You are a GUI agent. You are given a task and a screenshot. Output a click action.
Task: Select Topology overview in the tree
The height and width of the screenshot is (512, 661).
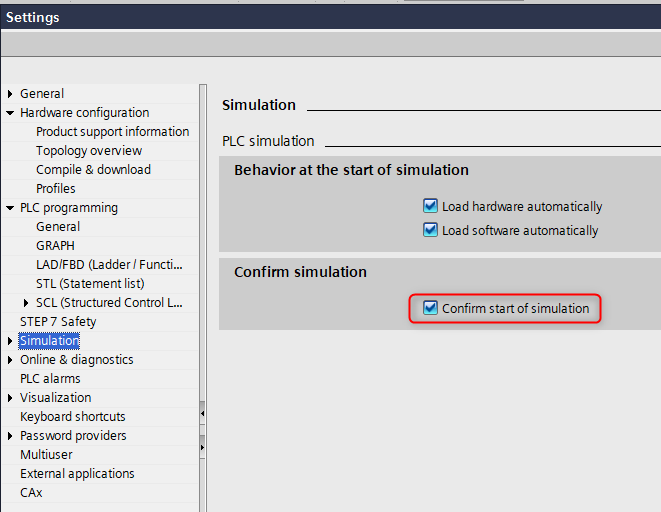click(x=89, y=151)
